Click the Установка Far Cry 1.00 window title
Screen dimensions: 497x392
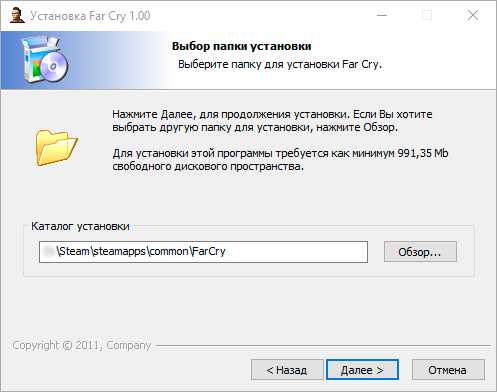[90, 16]
